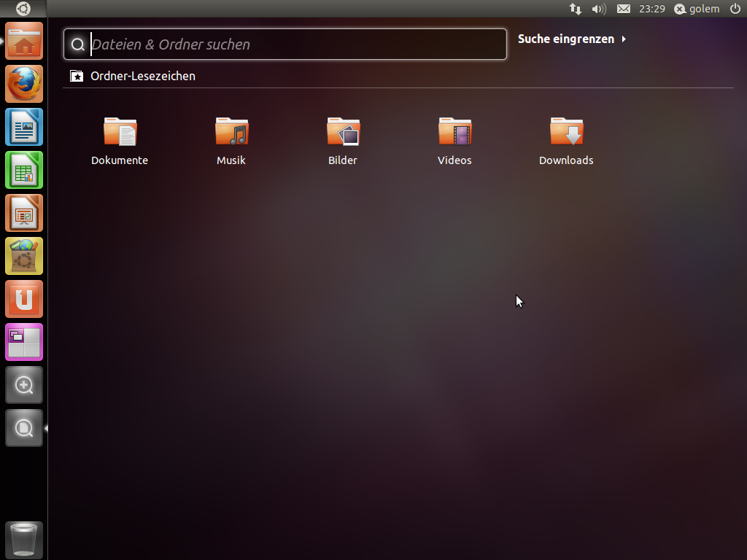Click the network indicator in the top bar
The height and width of the screenshot is (560, 747).
[x=576, y=9]
